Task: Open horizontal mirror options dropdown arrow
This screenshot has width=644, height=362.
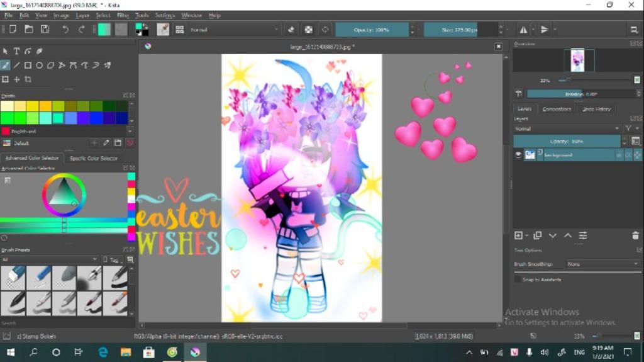Action: (533, 30)
